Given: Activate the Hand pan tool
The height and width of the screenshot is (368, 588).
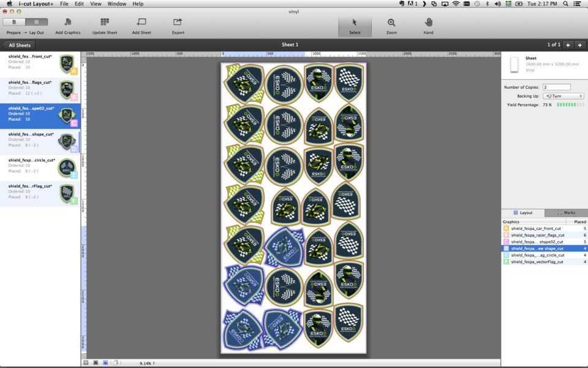Looking at the screenshot, I should [x=428, y=23].
